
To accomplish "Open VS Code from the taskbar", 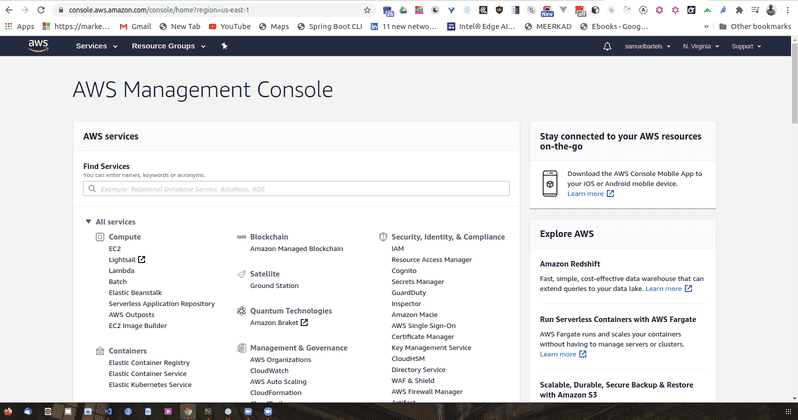I will 108,411.
